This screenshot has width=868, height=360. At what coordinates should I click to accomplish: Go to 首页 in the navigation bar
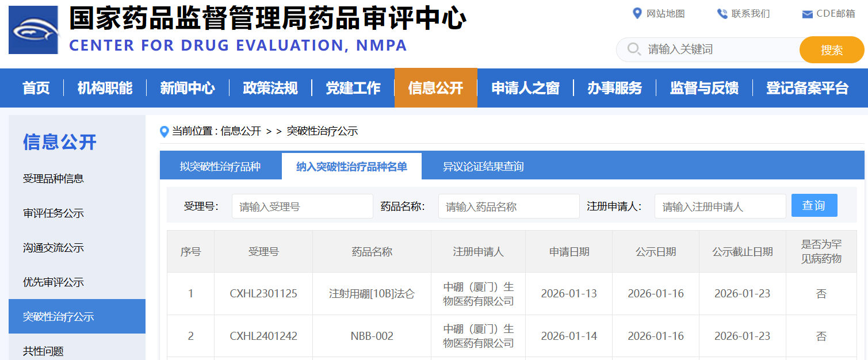pyautogui.click(x=36, y=87)
